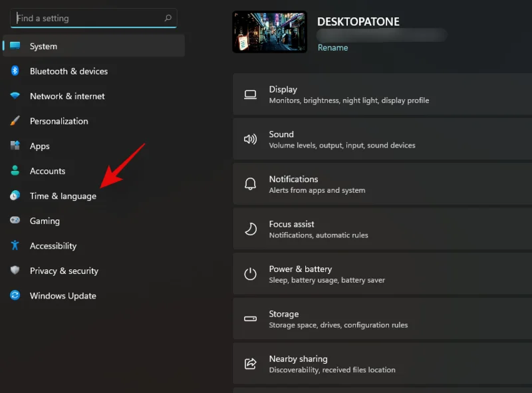Click the Display monitor icon
Viewport: 532px width, 393px height.
[x=250, y=94]
